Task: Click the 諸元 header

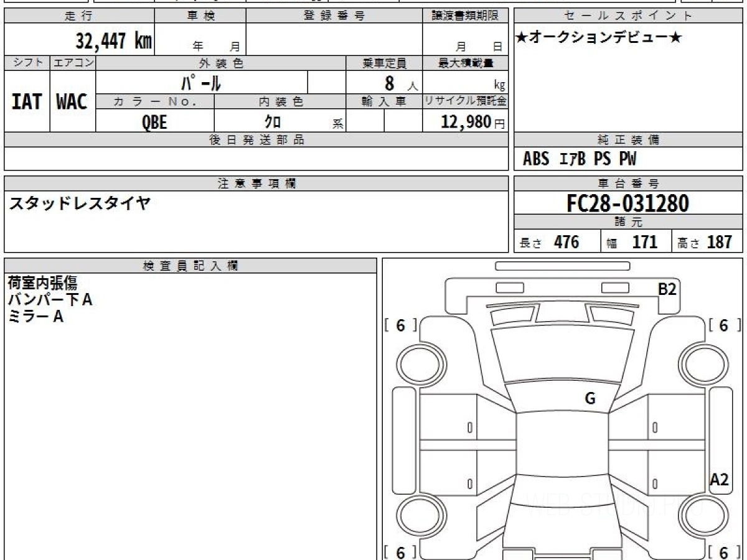Action: coord(629,222)
